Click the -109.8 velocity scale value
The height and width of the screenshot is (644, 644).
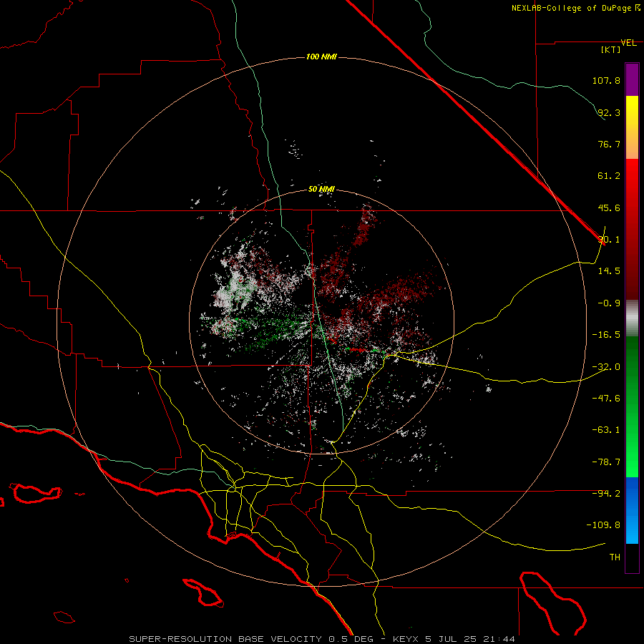[603, 525]
